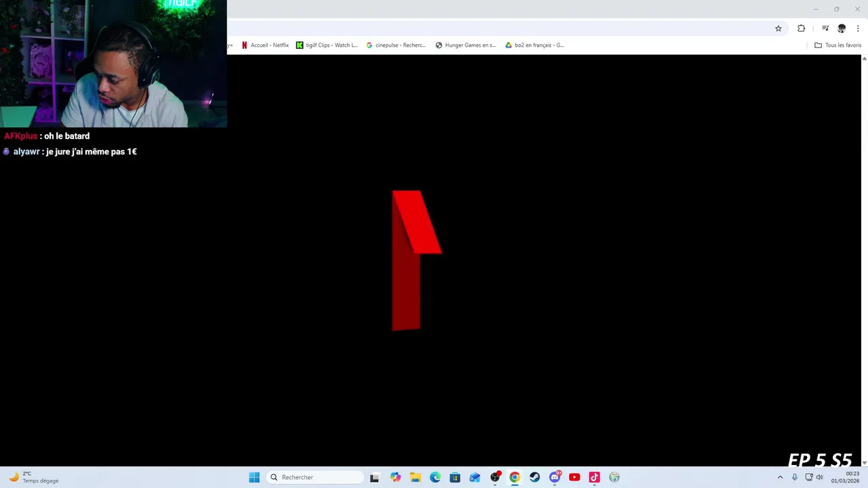Open Steam from the taskbar
The image size is (868, 488).
(535, 477)
